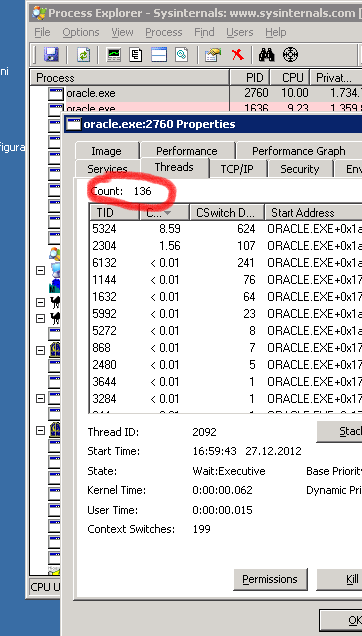Open the Options menu
The width and height of the screenshot is (362, 636).
[x=81, y=32]
